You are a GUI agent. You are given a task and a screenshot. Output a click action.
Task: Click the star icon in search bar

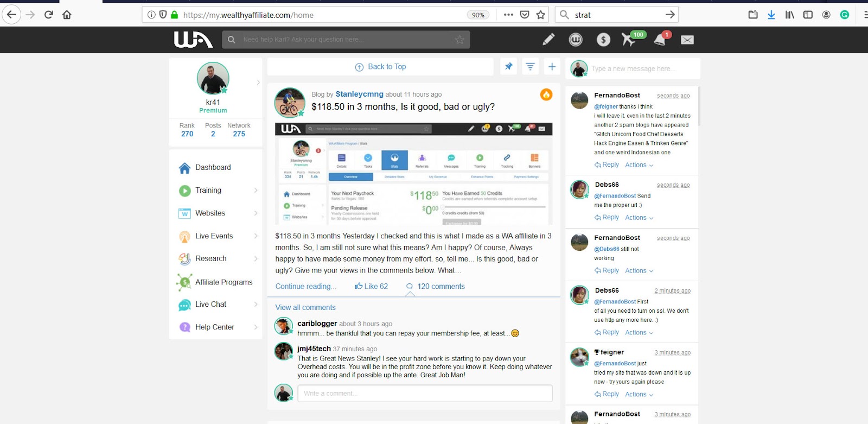[459, 40]
